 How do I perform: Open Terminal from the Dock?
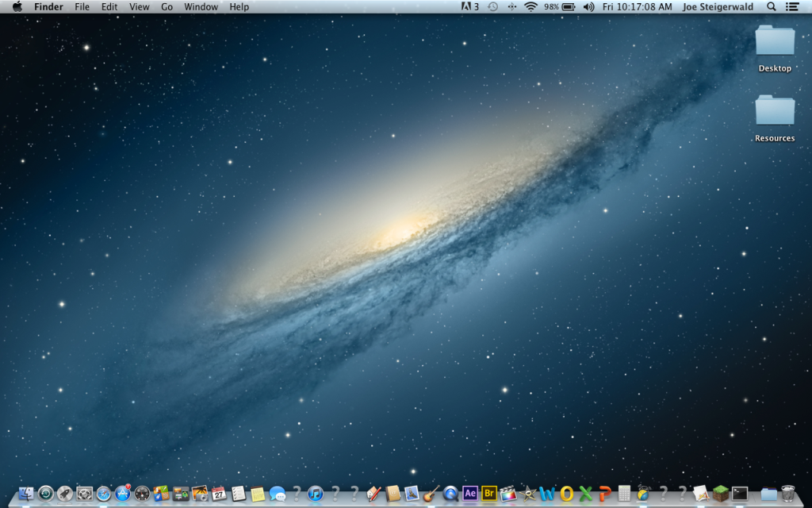[740, 494]
